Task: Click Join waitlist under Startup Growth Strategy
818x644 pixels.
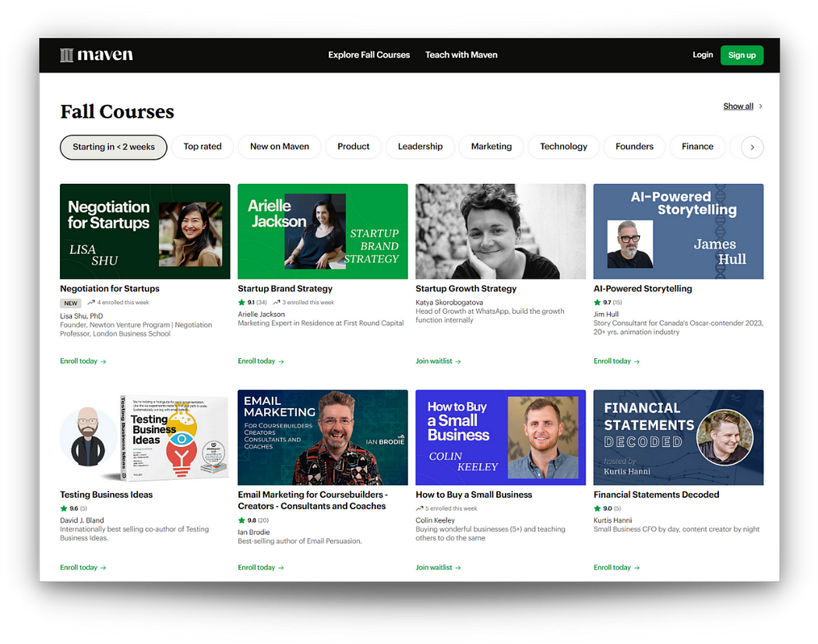Action: click(x=438, y=361)
